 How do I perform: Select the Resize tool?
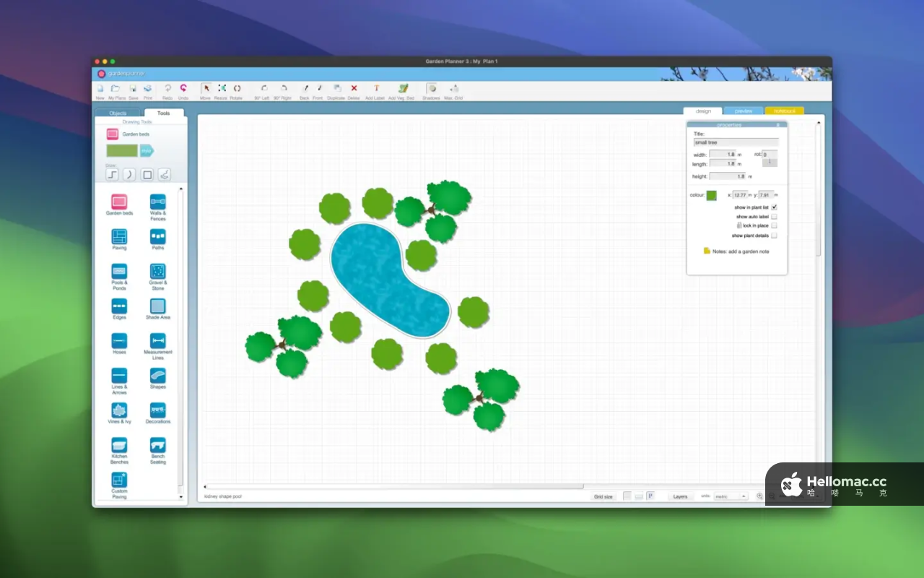pos(222,89)
